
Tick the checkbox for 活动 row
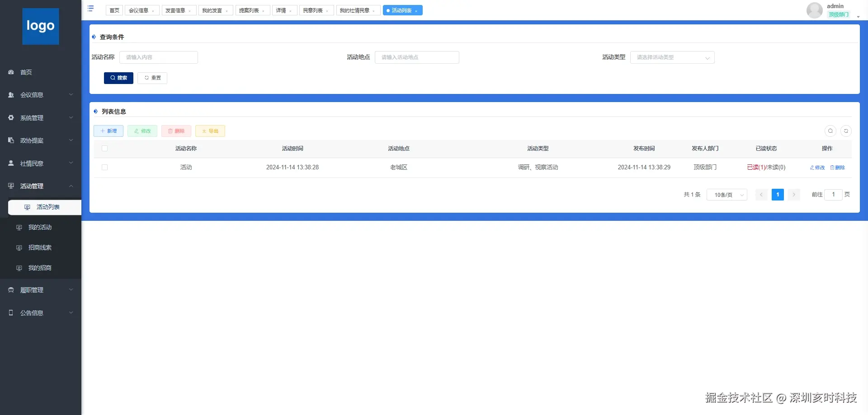[105, 168]
